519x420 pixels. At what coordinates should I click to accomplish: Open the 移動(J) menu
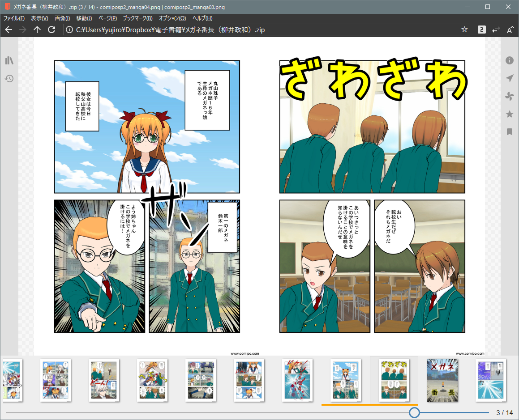point(84,18)
